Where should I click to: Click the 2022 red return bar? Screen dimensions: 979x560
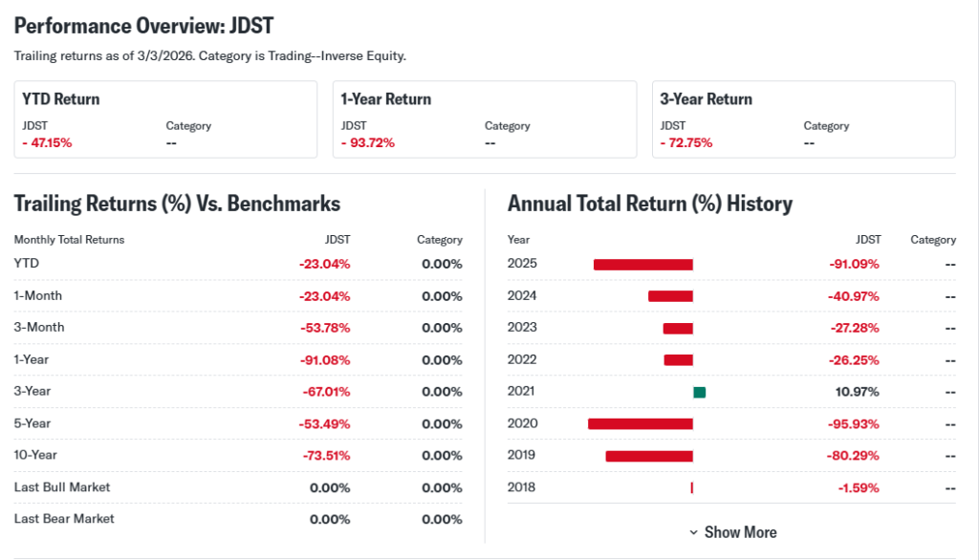click(678, 360)
